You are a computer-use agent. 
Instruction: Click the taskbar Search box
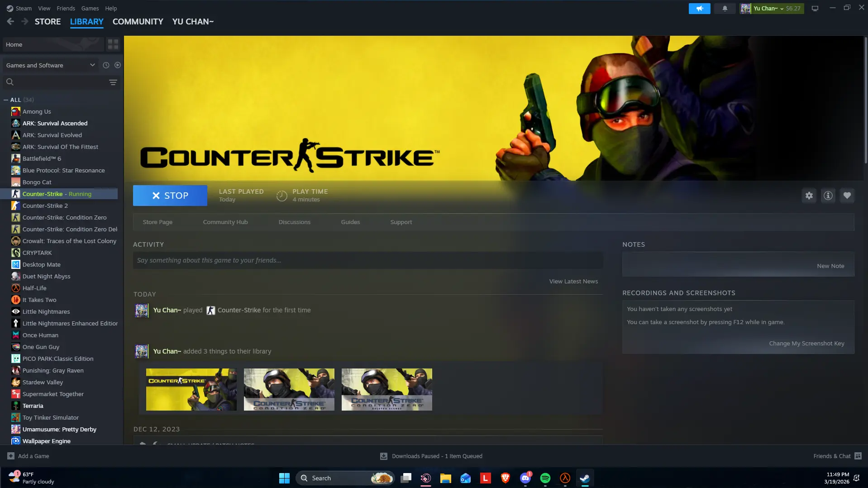(x=345, y=478)
